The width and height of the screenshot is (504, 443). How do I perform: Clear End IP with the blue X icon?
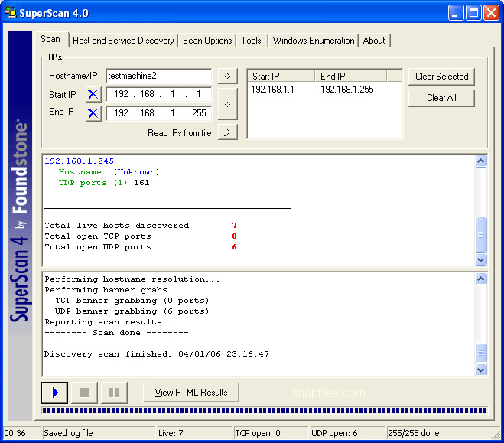coord(93,112)
